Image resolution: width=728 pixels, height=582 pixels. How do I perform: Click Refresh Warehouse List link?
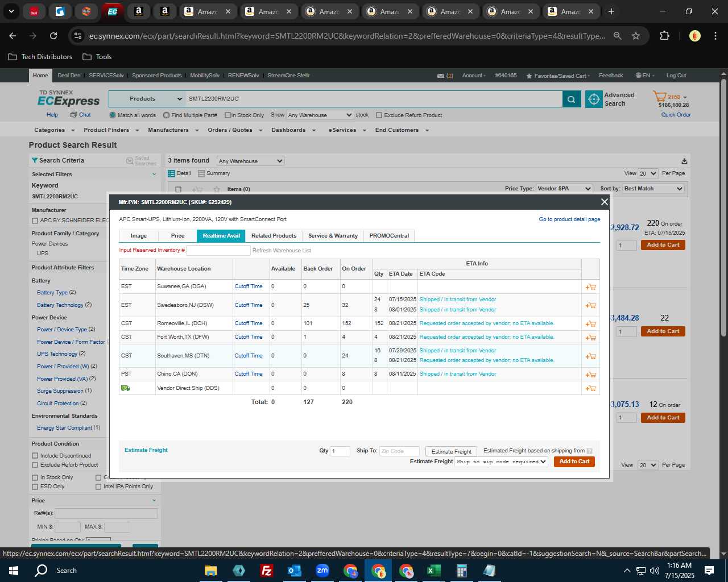[282, 251]
